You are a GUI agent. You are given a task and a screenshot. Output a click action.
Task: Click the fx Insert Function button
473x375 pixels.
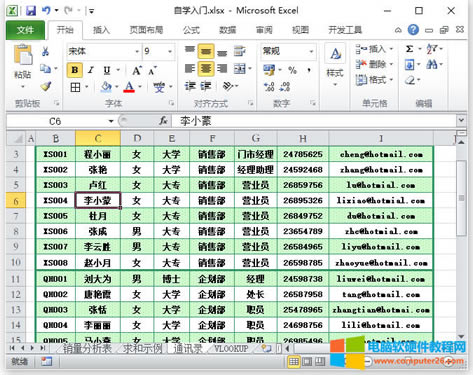coord(163,121)
